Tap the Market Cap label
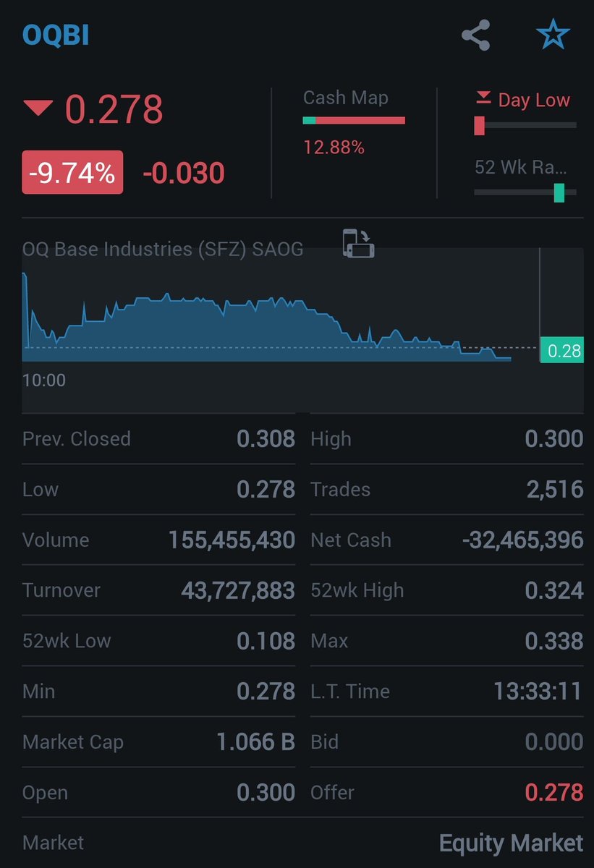Image resolution: width=594 pixels, height=868 pixels. point(73,743)
